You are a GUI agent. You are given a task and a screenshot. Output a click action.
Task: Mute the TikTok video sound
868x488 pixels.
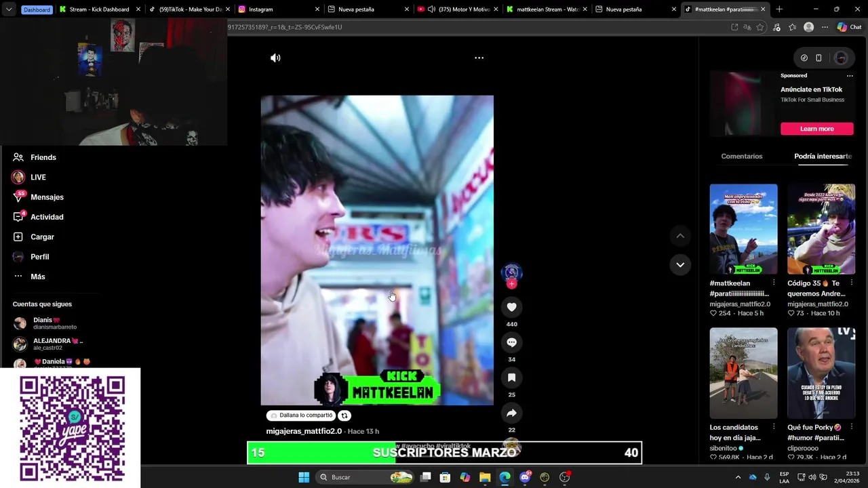[275, 58]
